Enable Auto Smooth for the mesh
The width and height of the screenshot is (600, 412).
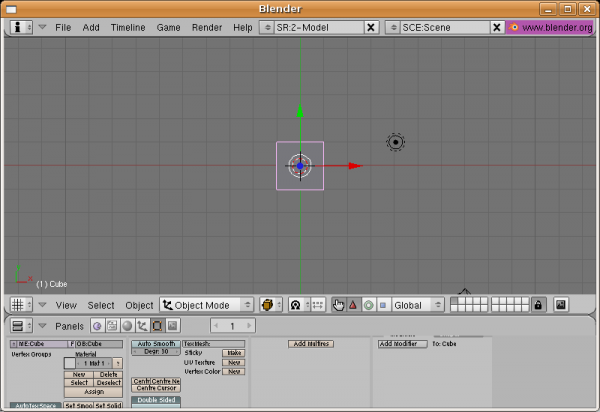coord(156,343)
